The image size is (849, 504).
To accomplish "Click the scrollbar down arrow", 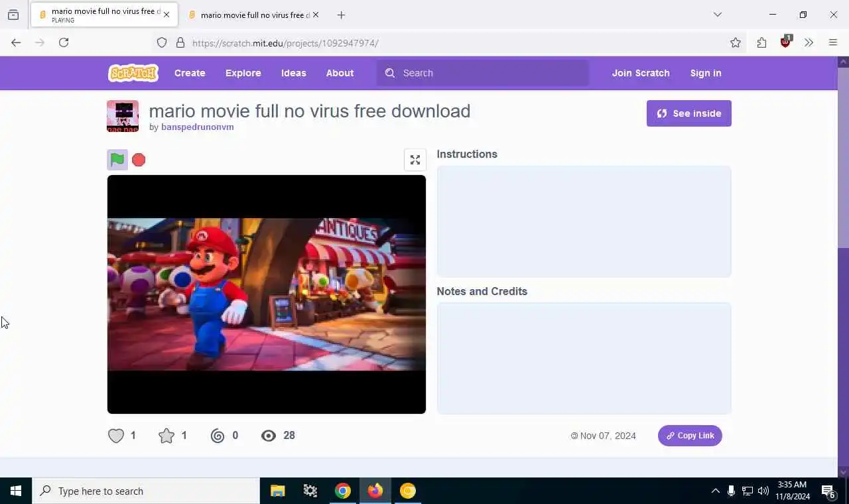I will pos(843,473).
